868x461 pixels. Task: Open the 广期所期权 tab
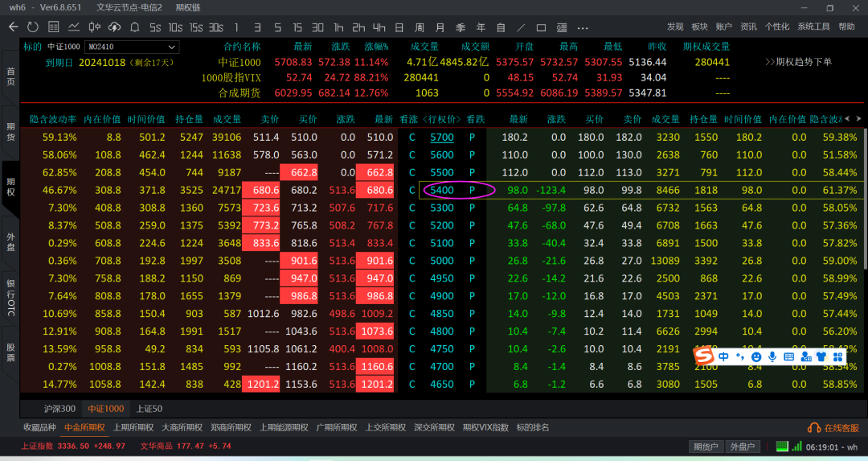(337, 428)
